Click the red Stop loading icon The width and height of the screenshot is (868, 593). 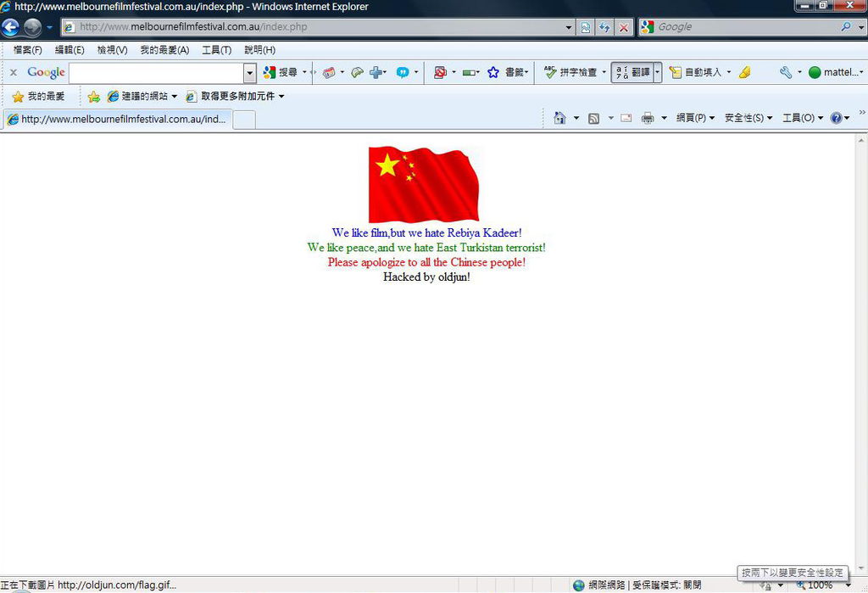click(x=624, y=26)
